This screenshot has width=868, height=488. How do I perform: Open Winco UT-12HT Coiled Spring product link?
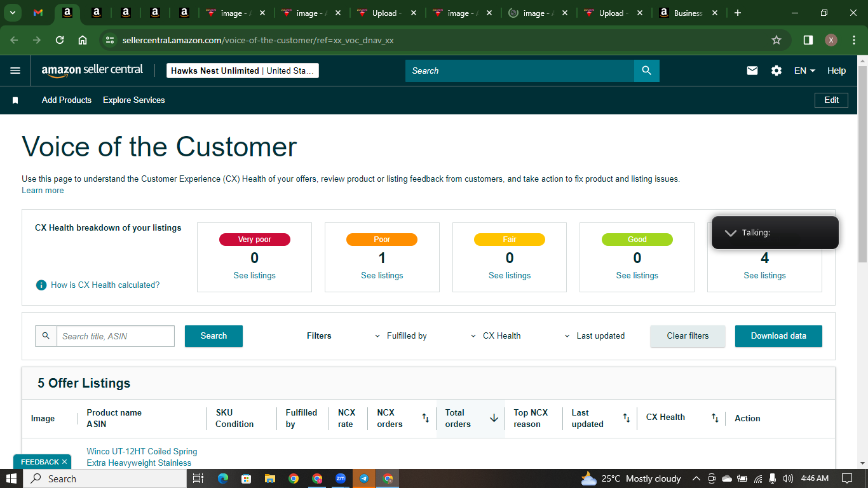142,457
